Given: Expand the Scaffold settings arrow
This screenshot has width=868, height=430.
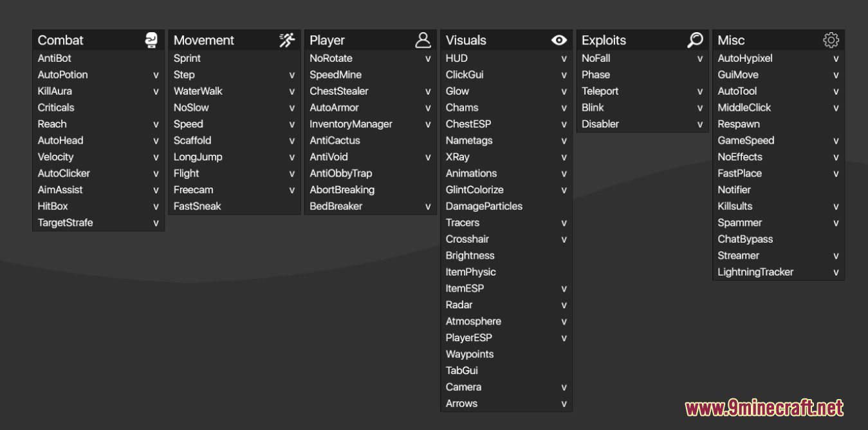Looking at the screenshot, I should [x=291, y=141].
